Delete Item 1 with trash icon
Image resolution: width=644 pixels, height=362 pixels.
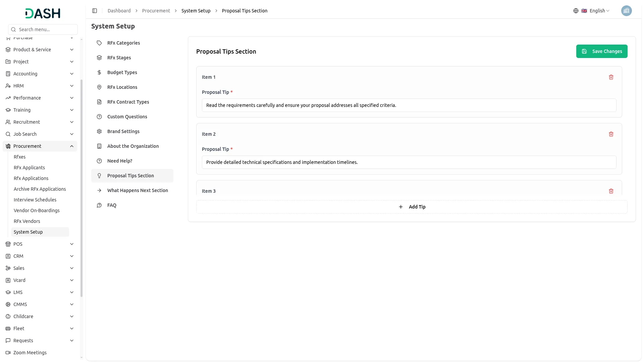point(611,77)
